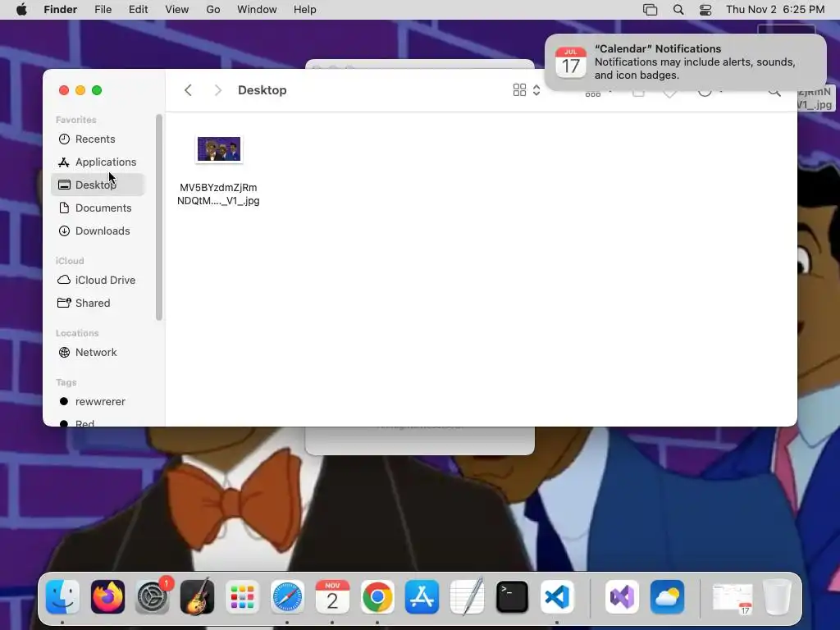The height and width of the screenshot is (630, 840).
Task: Launch Terminal from the Dock
Action: (x=512, y=597)
